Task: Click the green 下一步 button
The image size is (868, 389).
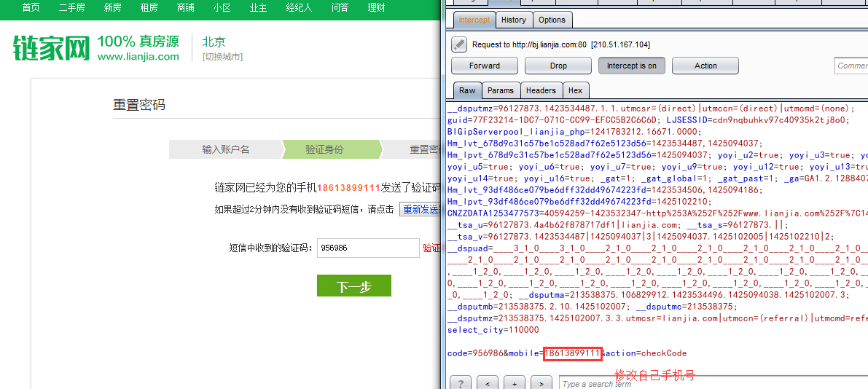Action: pos(353,286)
